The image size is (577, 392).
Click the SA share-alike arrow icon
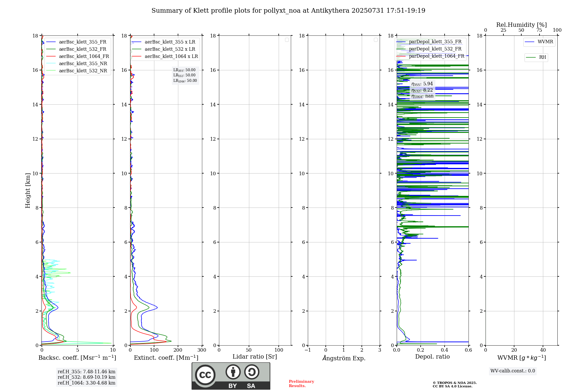[x=252, y=372]
